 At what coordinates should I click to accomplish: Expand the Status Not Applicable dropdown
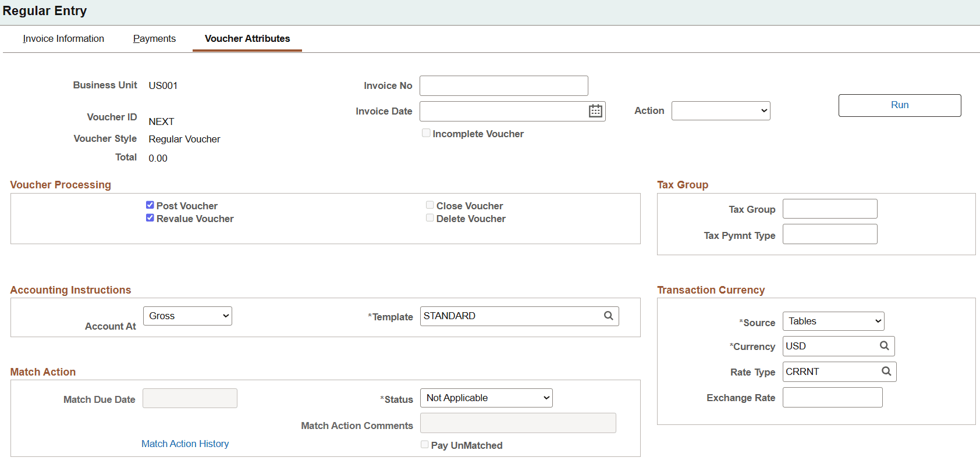coord(487,398)
